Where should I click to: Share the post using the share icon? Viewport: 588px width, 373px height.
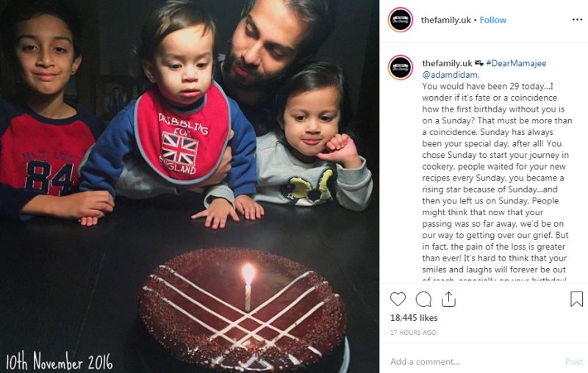coord(448,300)
